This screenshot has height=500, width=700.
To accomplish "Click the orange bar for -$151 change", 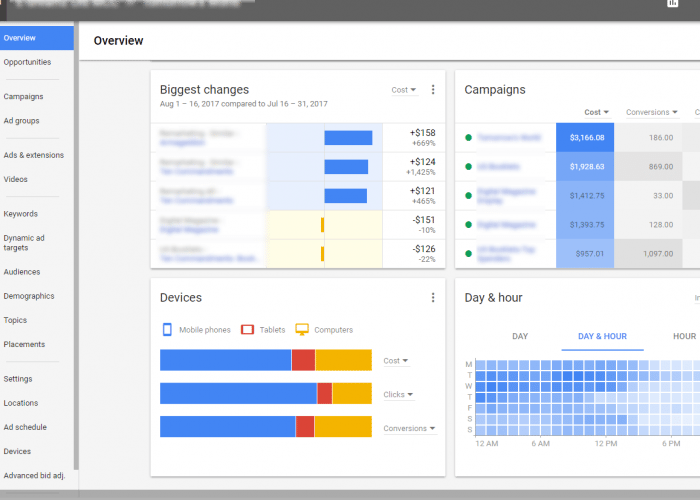I will click(x=322, y=225).
